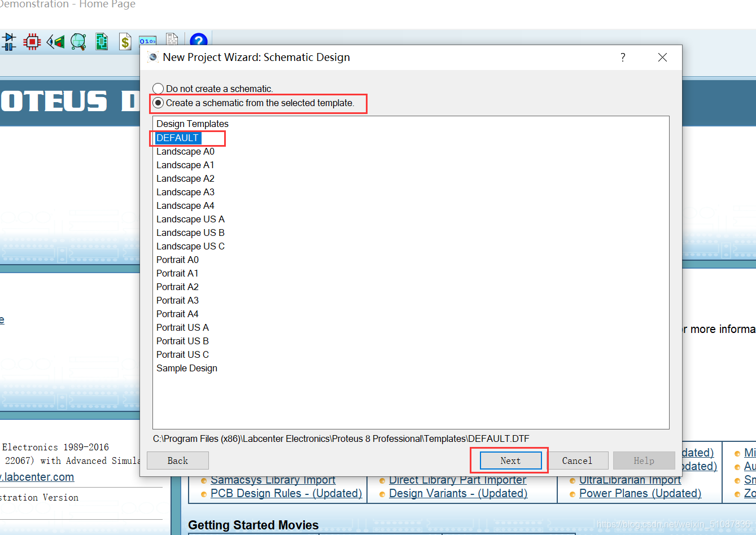Select Do not create a schematic option
The image size is (756, 535).
tap(213, 89)
